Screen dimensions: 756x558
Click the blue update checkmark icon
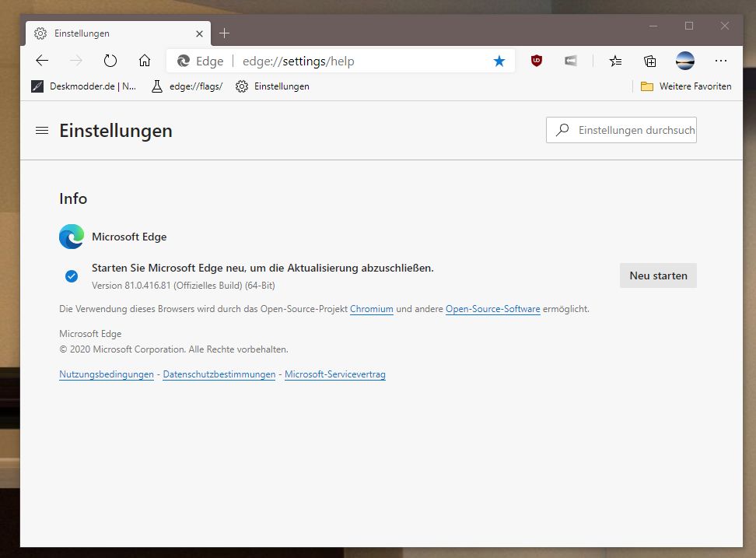(72, 275)
